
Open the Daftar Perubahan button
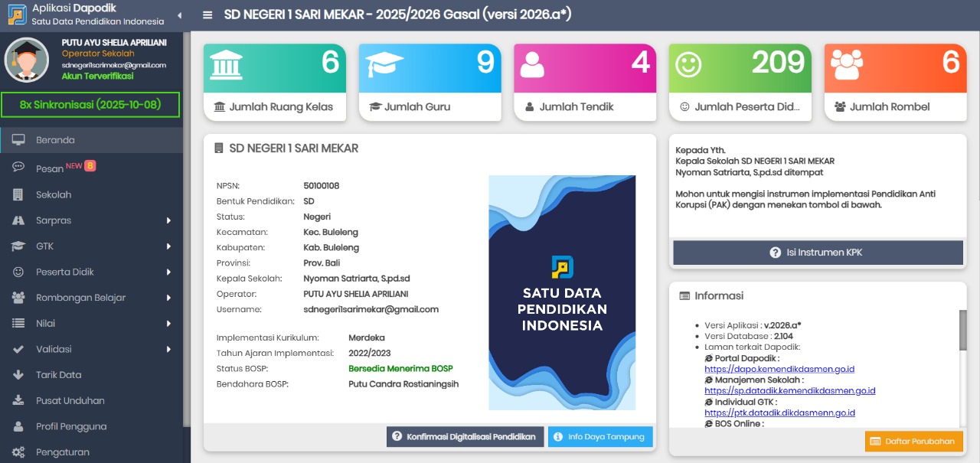point(913,442)
